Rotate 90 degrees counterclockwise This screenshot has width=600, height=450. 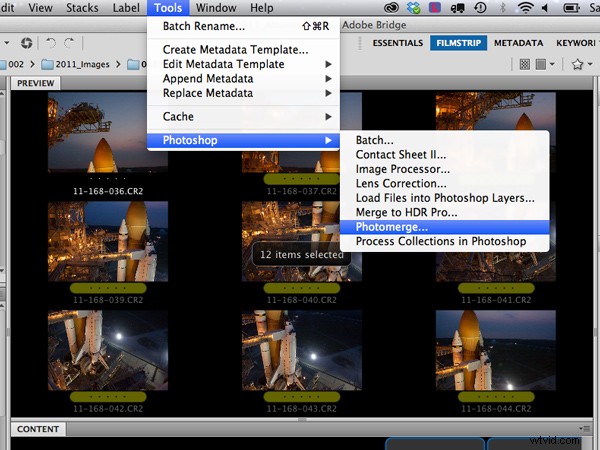51,43
